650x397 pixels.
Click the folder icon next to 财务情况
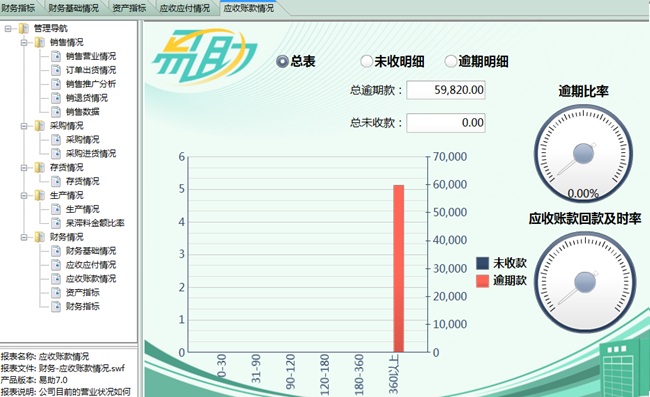[x=40, y=237]
